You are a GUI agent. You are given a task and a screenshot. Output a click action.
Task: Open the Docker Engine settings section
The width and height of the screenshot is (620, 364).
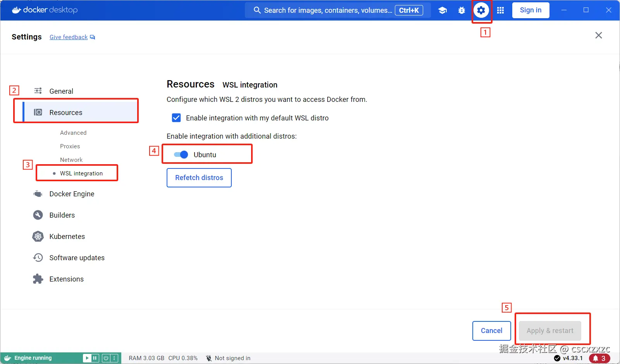click(x=72, y=194)
